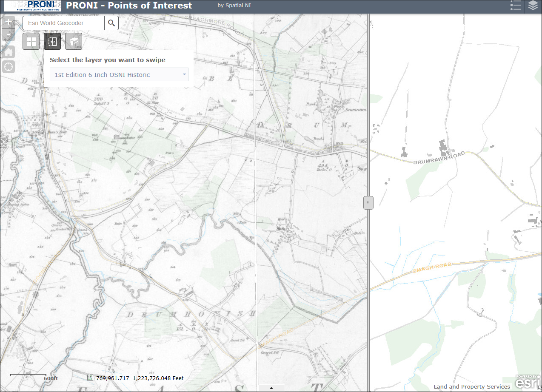Toggle the legend panel open

[515, 6]
